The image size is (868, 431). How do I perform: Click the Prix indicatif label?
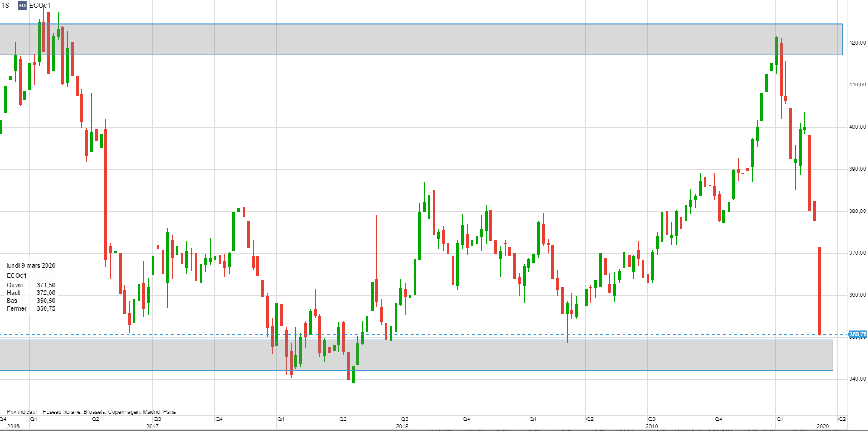coord(22,412)
